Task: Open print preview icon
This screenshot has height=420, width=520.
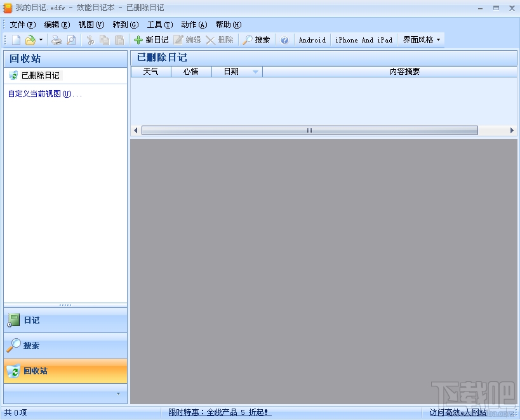Action: pyautogui.click(x=71, y=40)
